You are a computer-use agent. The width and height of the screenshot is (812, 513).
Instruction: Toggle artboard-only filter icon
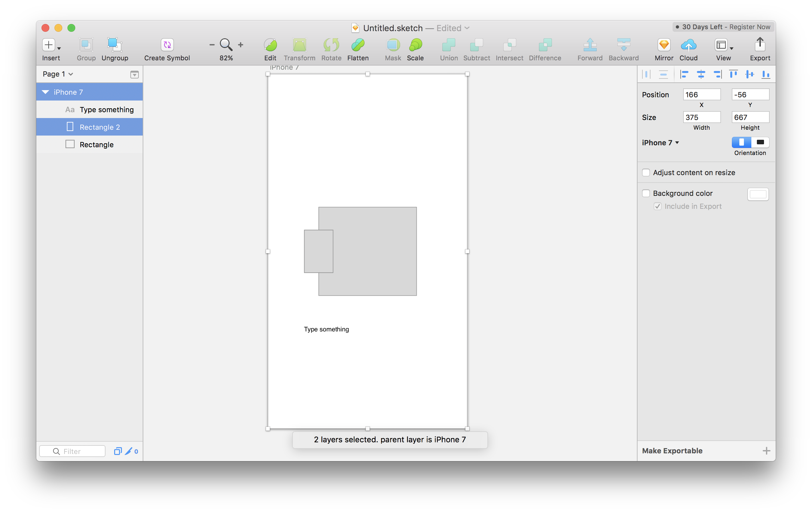(x=118, y=451)
